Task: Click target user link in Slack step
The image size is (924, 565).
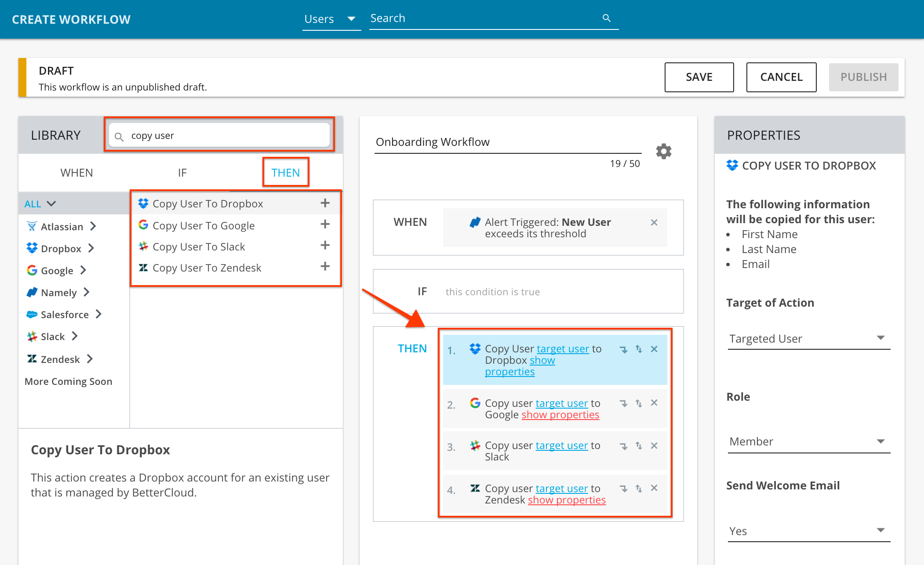Action: pyautogui.click(x=561, y=445)
